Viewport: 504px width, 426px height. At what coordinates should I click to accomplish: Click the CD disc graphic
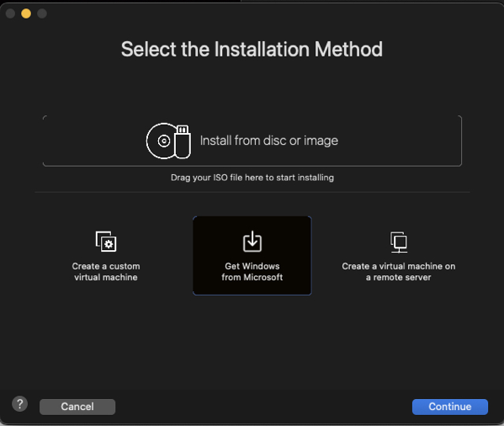click(x=162, y=141)
